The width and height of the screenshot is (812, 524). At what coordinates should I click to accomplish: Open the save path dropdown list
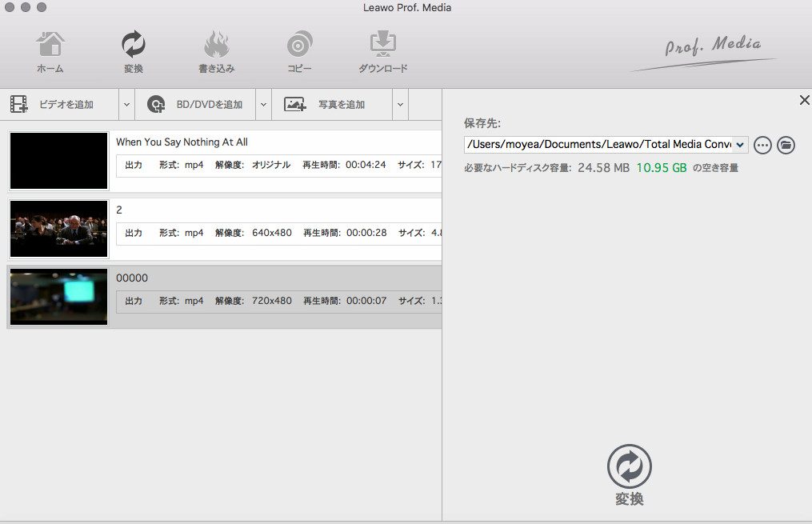(740, 145)
